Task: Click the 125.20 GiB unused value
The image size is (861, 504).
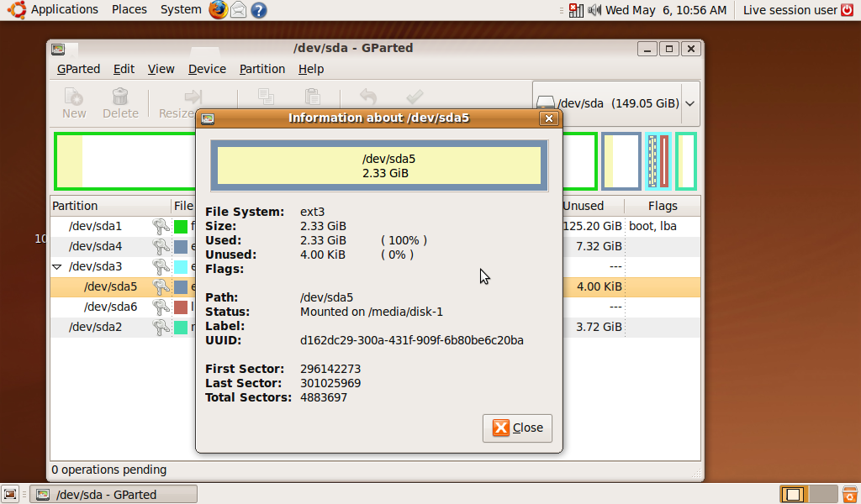Action: tap(593, 227)
